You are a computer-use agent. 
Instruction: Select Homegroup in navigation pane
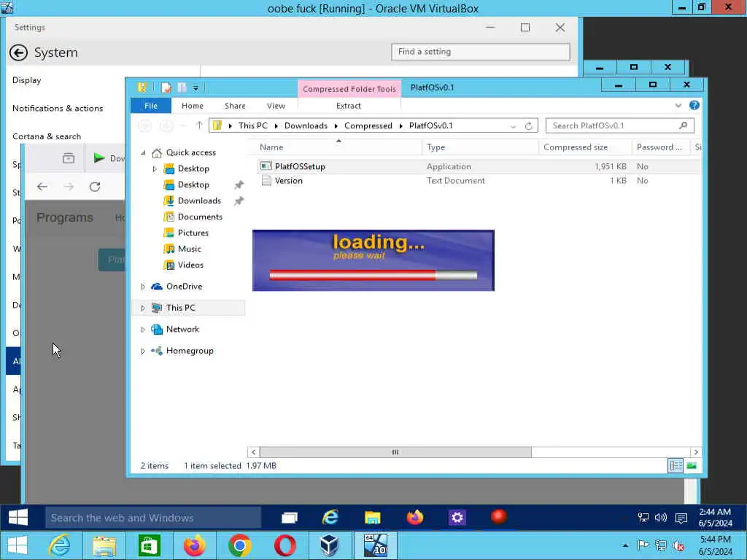tap(190, 351)
